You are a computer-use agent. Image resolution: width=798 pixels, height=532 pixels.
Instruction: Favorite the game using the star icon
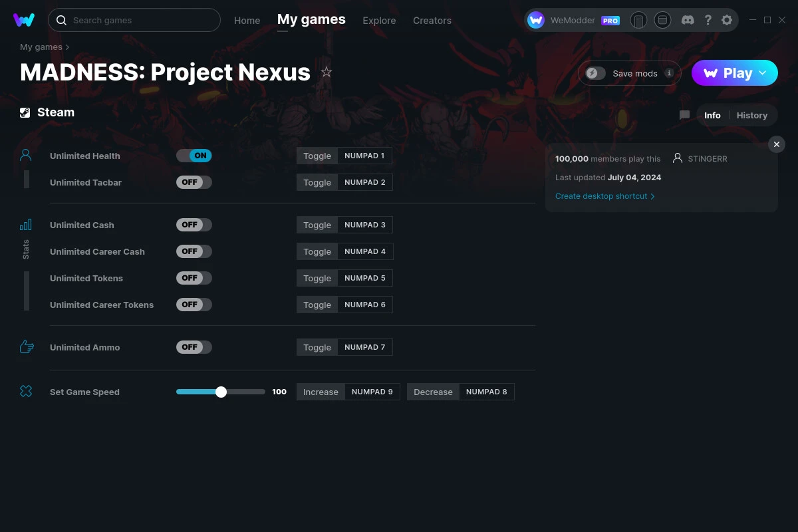[327, 71]
